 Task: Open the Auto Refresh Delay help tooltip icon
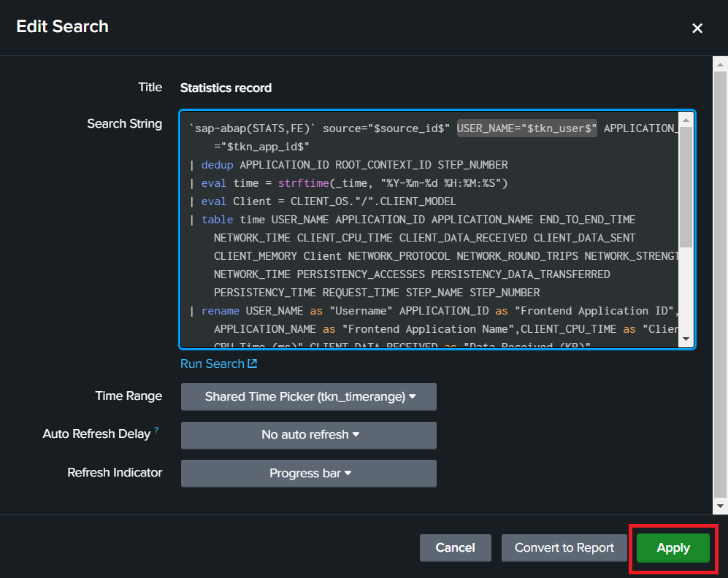[x=156, y=431]
